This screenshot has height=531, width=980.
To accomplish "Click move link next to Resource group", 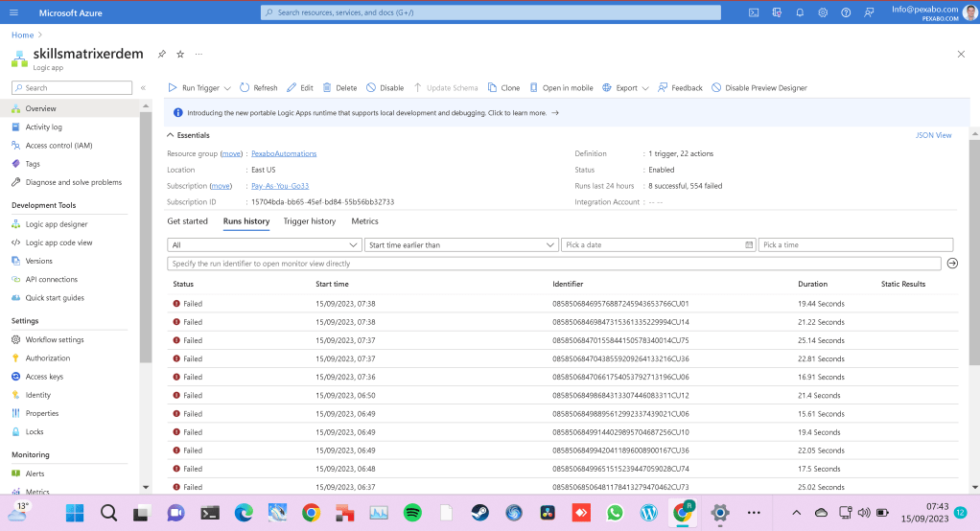I will pyautogui.click(x=231, y=153).
